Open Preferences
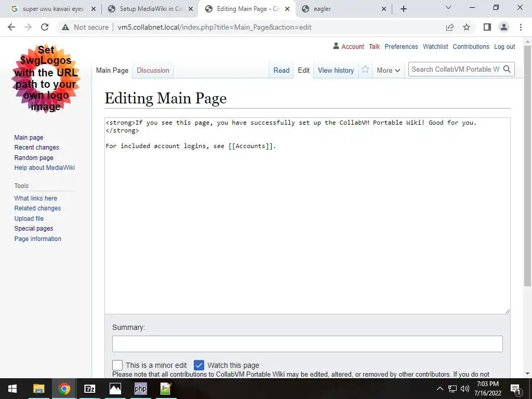Viewport: 532px width, 399px height. point(401,46)
